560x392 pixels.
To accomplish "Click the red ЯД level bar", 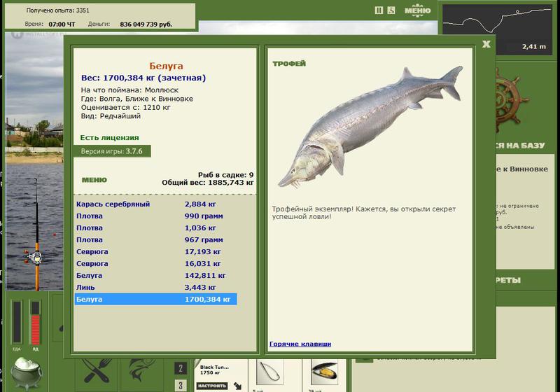I will coord(36,322).
